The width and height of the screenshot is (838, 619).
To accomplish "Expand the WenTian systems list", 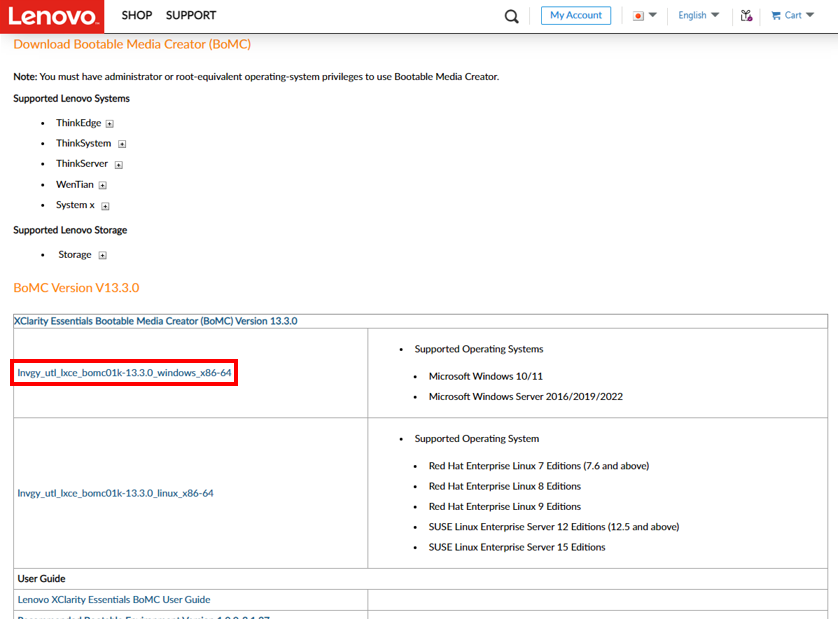I will pos(103,184).
